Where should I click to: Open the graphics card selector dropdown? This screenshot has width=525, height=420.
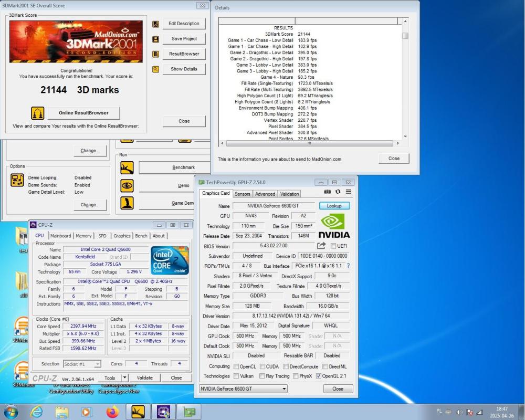[284, 388]
